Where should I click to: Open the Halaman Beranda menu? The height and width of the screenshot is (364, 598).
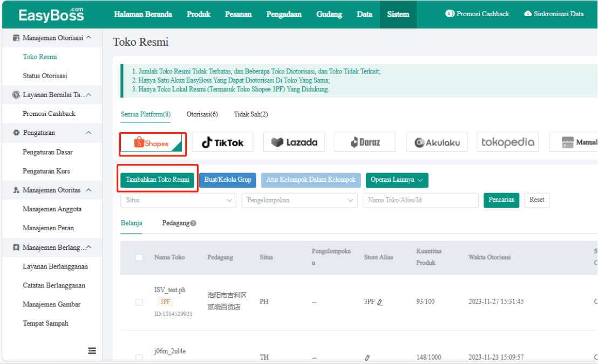(143, 14)
